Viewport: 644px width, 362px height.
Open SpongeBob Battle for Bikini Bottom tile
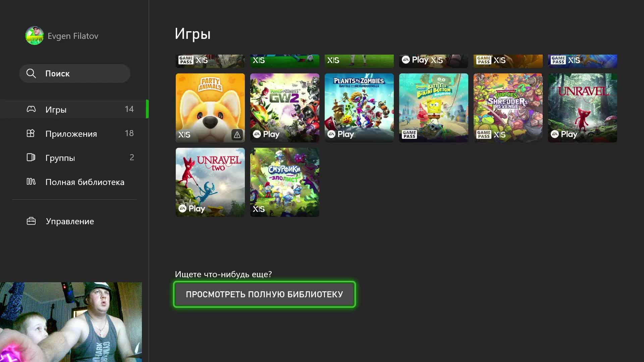coord(434,108)
